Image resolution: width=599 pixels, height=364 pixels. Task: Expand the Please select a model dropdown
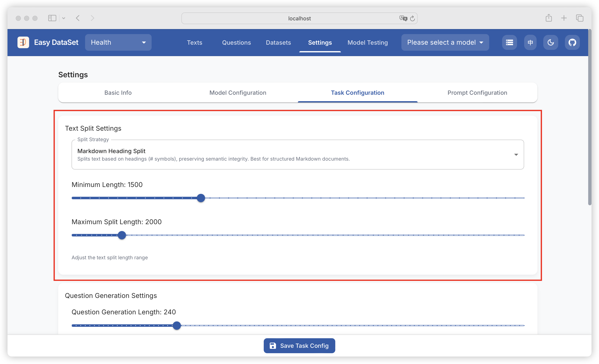445,42
